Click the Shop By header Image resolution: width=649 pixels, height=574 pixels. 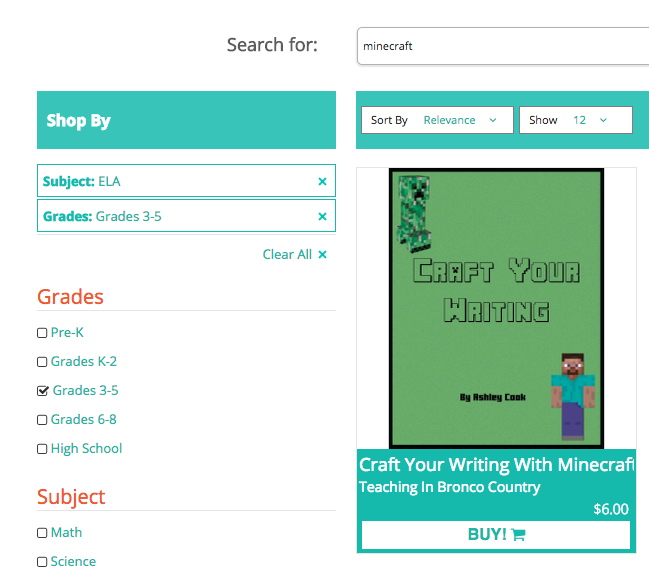click(x=186, y=120)
